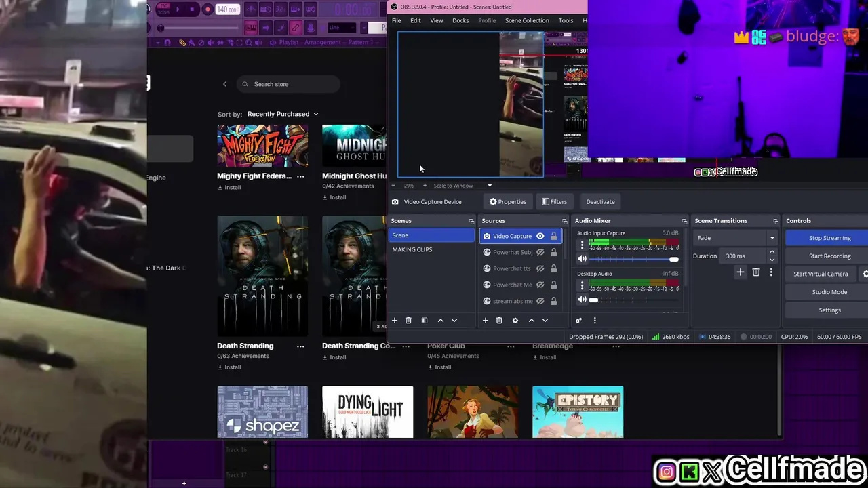Pop out the Scene Transitions dock
The width and height of the screenshot is (868, 488).
coord(776,221)
